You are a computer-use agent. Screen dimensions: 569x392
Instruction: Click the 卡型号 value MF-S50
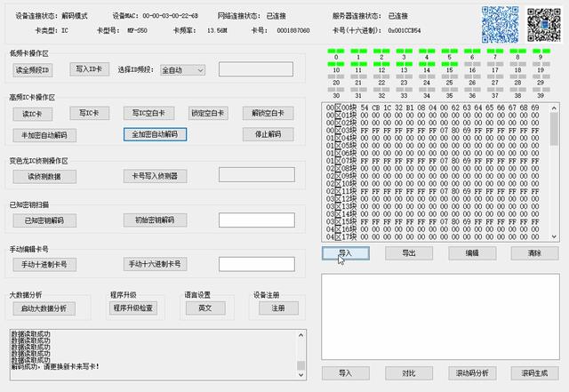(137, 30)
